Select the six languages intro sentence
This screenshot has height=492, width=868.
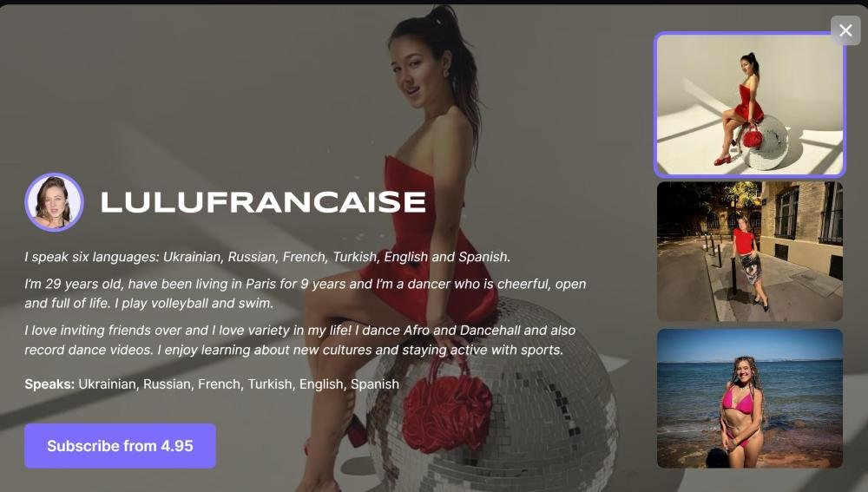point(267,257)
